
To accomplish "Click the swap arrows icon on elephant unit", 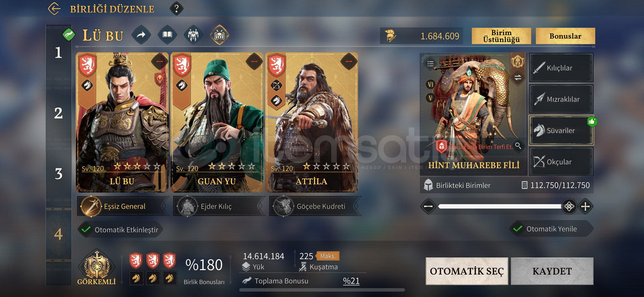I will pyautogui.click(x=518, y=78).
